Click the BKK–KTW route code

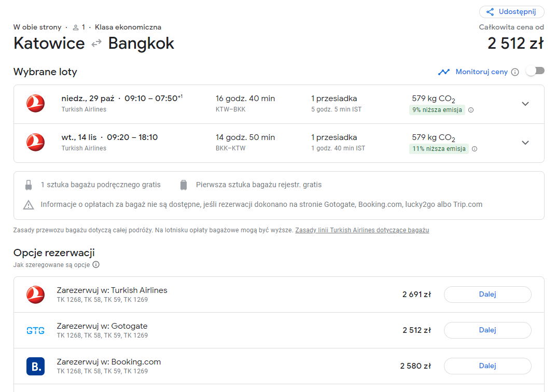tap(231, 148)
